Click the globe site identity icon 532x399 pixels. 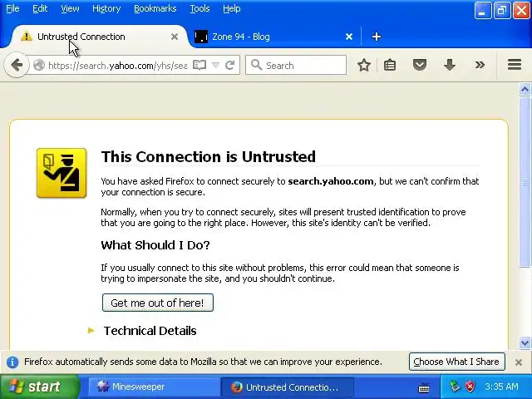(x=39, y=65)
